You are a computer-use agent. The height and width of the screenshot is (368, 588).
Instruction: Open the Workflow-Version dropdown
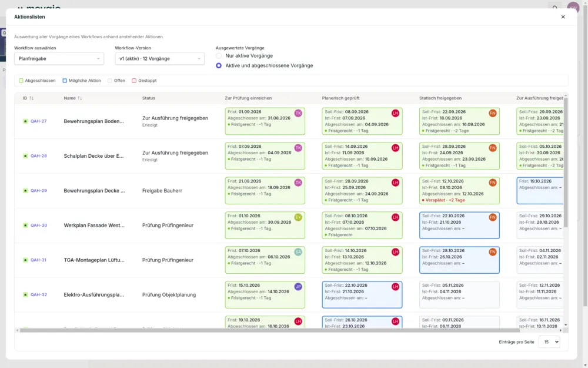(160, 58)
